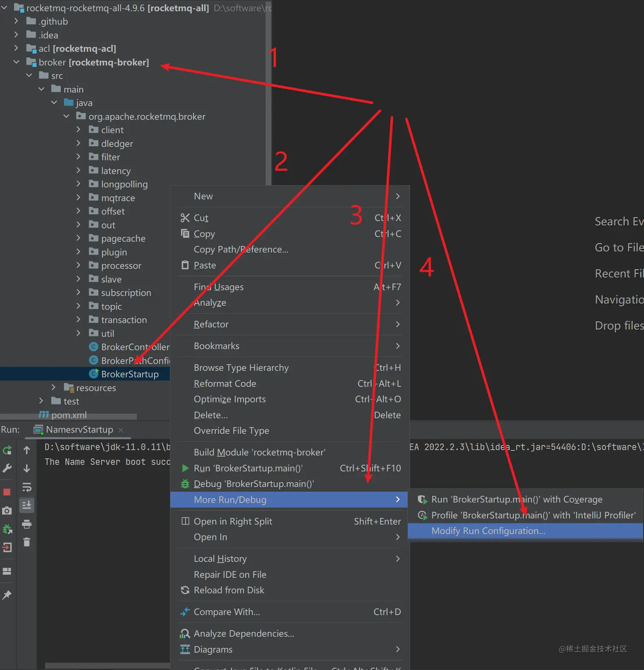
Task: Click the camera dump threads icon
Action: point(7,511)
